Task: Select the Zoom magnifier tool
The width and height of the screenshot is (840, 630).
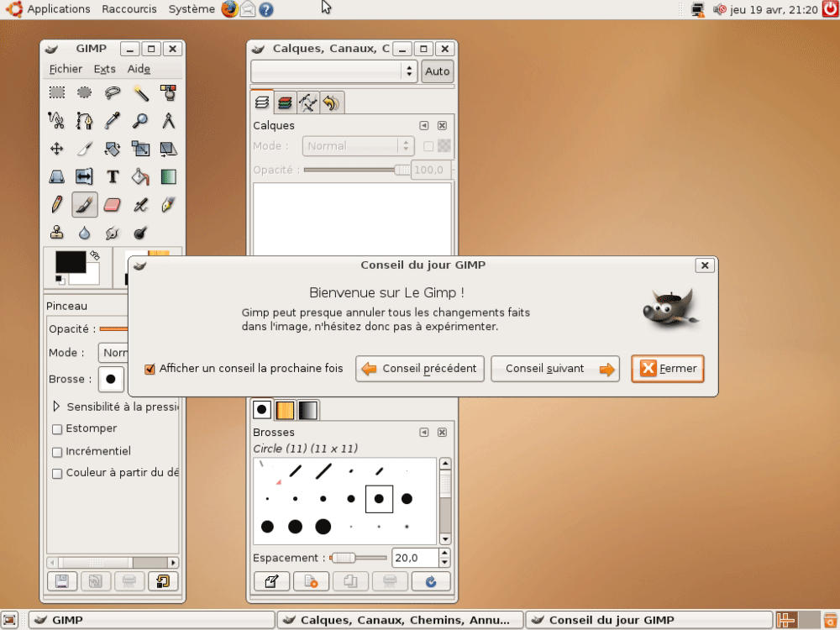Action: (x=140, y=120)
